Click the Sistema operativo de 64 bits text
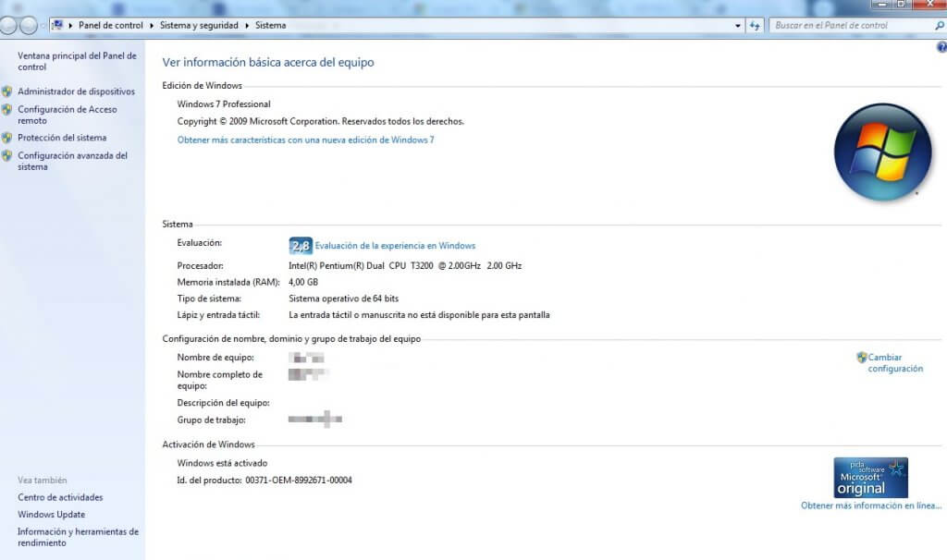947x560 pixels. pyautogui.click(x=343, y=298)
